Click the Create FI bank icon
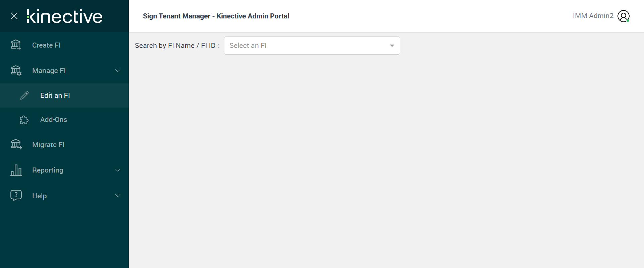 [16, 45]
